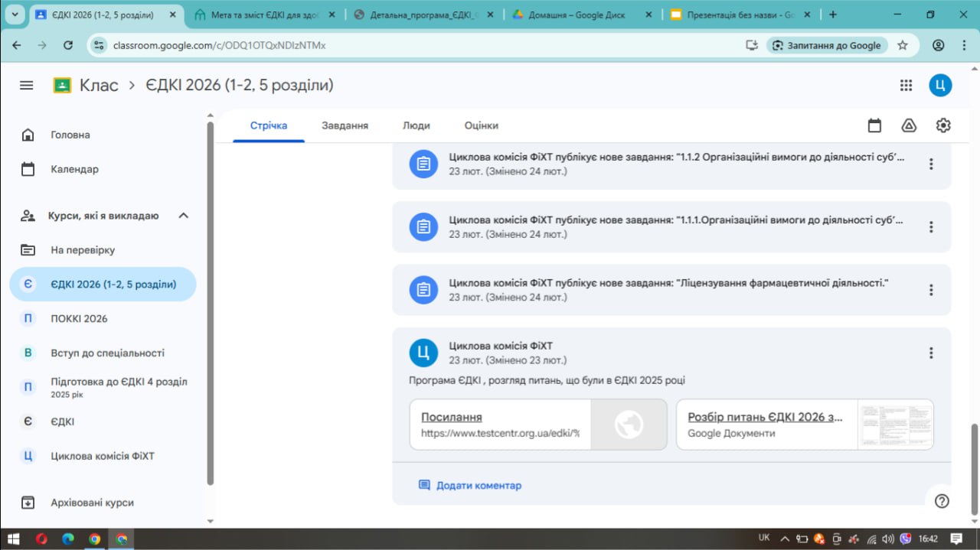The image size is (980, 550).
Task: Collapse 'Курси, які я викладаю' section
Action: tap(183, 216)
